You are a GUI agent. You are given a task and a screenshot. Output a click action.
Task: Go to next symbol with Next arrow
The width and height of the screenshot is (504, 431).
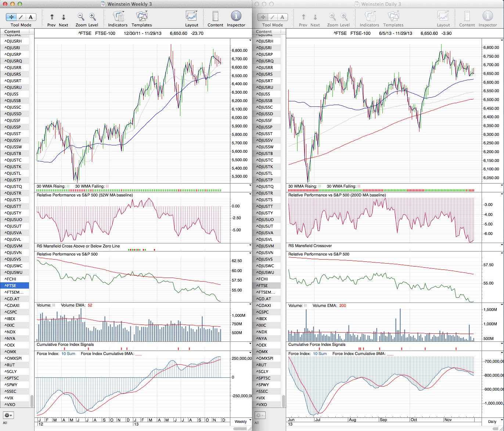[64, 17]
